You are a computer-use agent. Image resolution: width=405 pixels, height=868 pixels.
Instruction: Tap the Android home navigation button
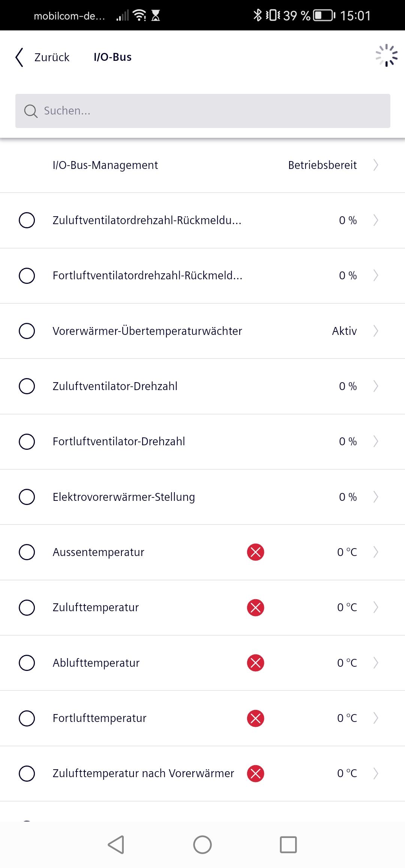pyautogui.click(x=202, y=845)
